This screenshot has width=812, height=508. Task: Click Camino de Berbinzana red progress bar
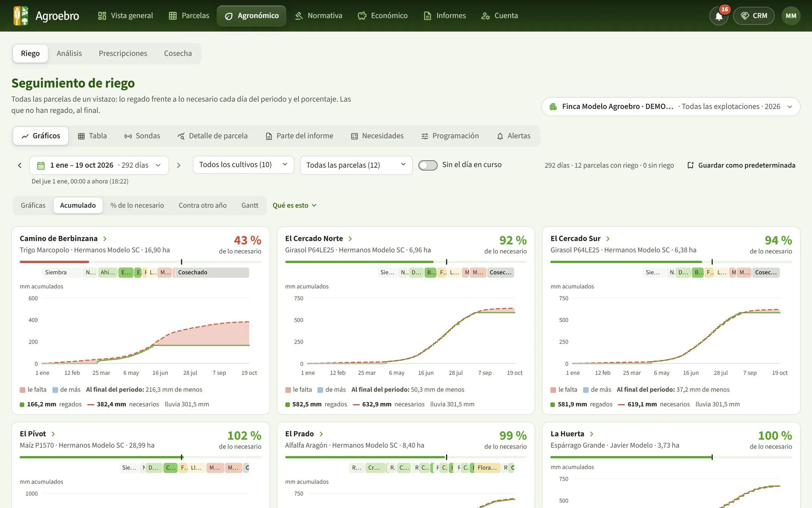(x=54, y=262)
